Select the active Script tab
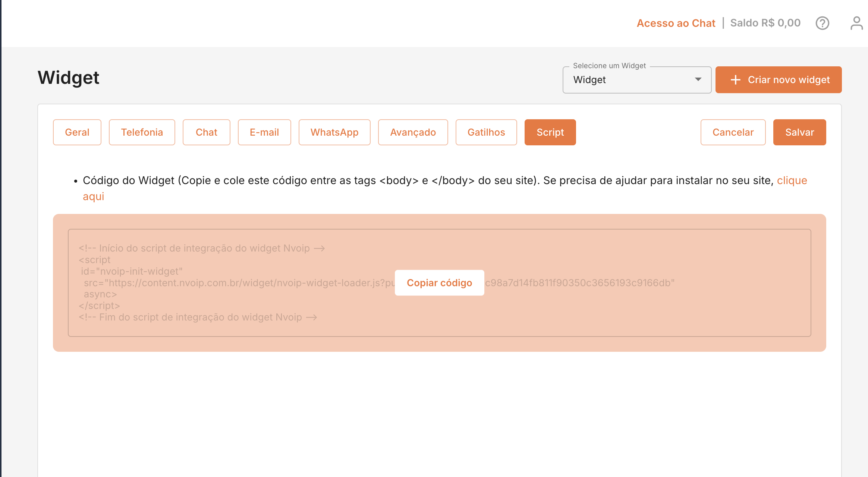Image resolution: width=868 pixels, height=477 pixels. 550,132
